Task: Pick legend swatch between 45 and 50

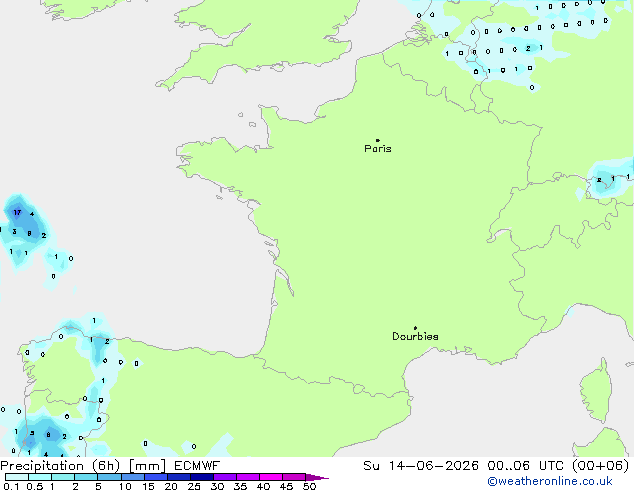Action: [x=294, y=477]
